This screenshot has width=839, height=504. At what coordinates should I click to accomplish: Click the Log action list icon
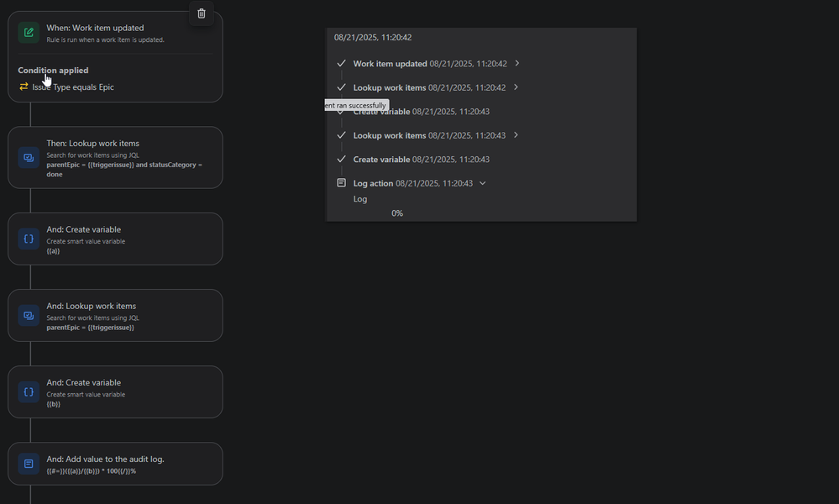coord(341,182)
